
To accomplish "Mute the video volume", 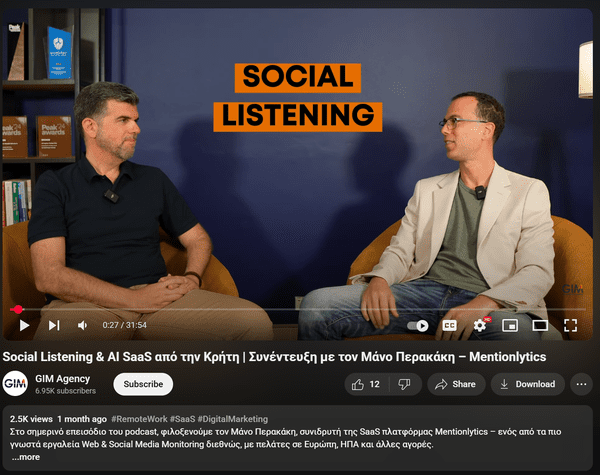I will point(83,325).
